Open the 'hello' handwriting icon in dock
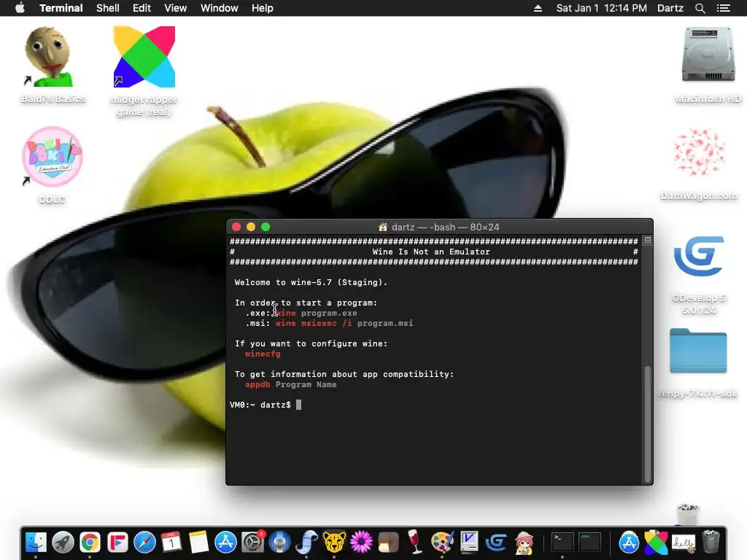This screenshot has width=747, height=560. pyautogui.click(x=683, y=542)
